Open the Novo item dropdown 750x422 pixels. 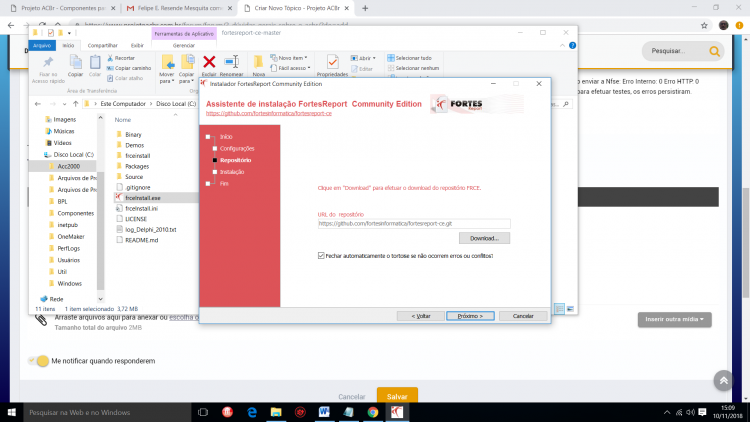coord(289,58)
